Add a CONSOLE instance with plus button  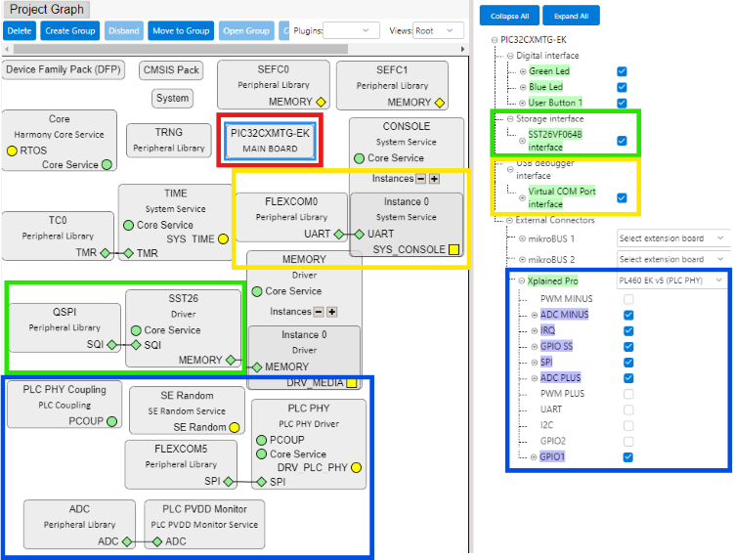click(x=434, y=179)
